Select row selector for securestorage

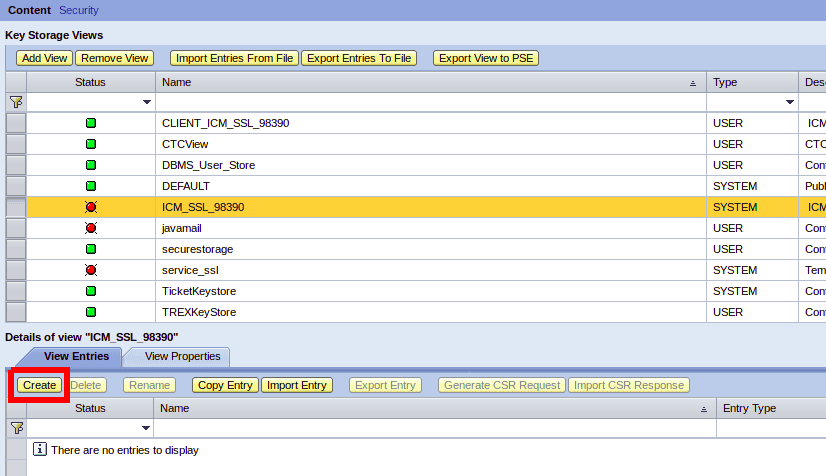[x=16, y=249]
